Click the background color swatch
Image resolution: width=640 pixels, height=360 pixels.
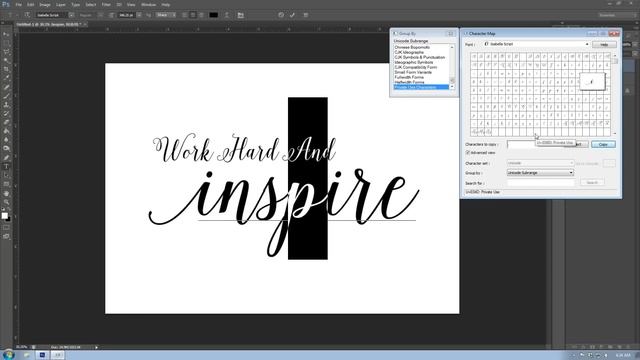point(9,219)
